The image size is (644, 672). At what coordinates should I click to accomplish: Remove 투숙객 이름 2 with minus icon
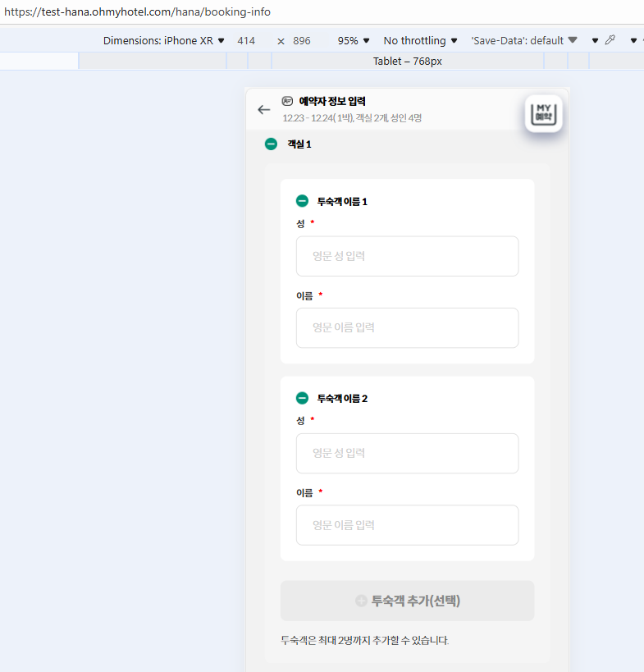tap(302, 398)
